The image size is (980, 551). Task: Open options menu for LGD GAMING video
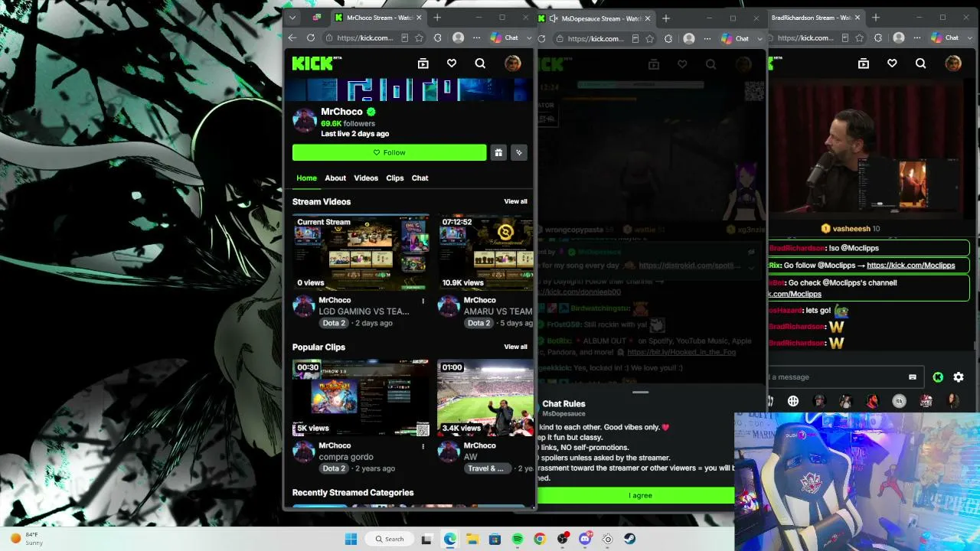[x=423, y=301]
